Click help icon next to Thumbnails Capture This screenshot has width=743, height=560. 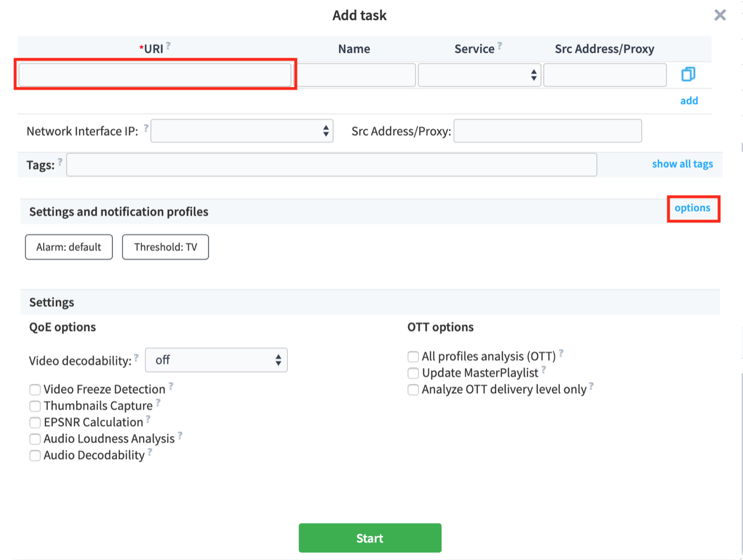click(x=158, y=402)
